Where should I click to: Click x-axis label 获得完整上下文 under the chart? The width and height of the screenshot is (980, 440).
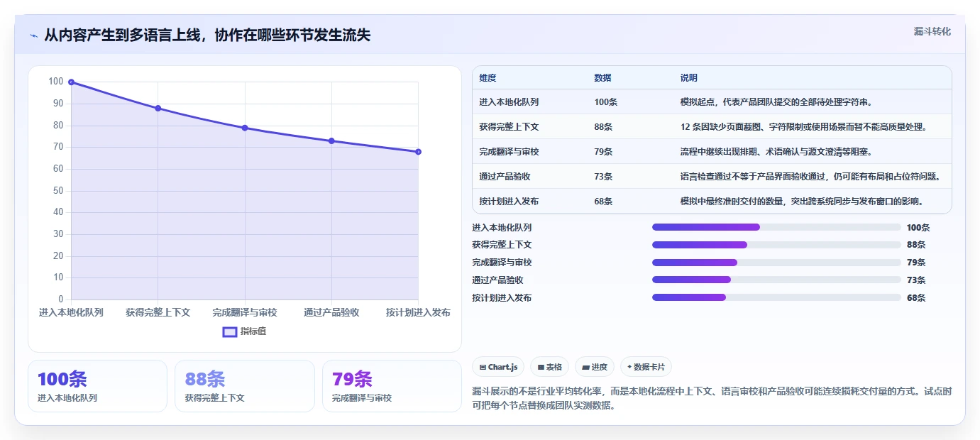(158, 312)
